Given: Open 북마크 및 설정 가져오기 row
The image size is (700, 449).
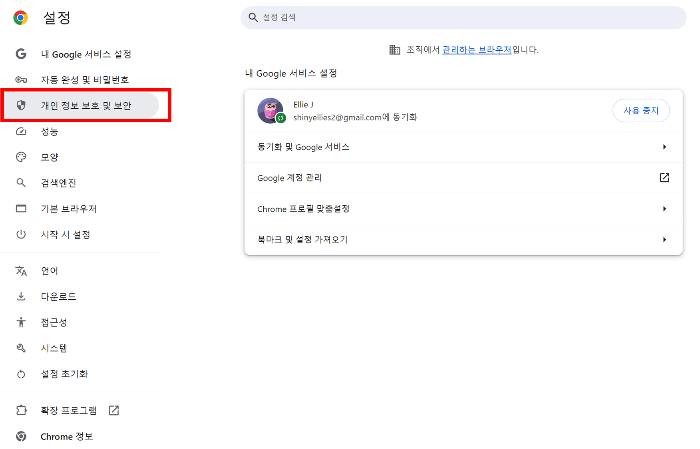Looking at the screenshot, I should (463, 240).
